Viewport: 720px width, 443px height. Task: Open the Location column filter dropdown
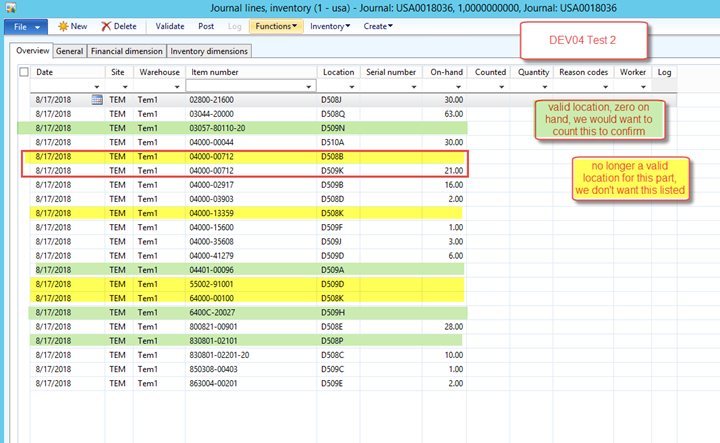point(352,87)
